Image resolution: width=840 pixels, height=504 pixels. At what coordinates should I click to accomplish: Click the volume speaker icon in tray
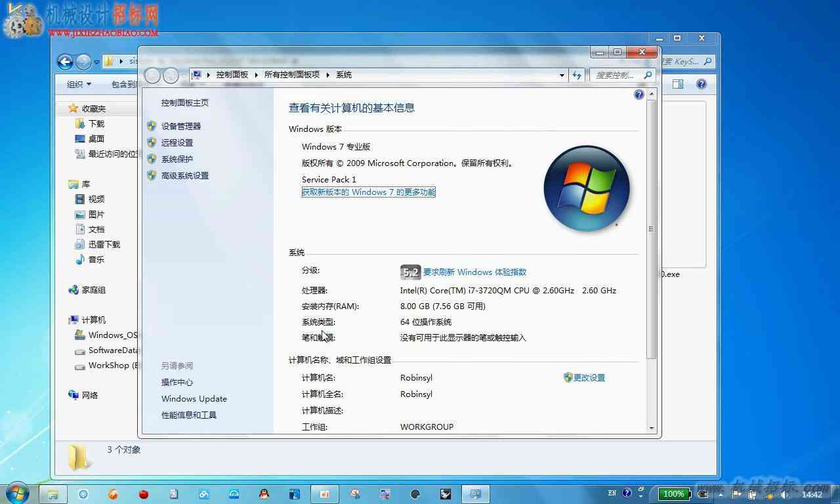(784, 493)
